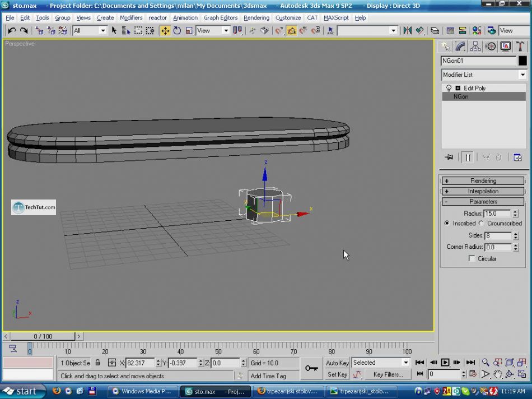Expand the Edit Poly plus box
The width and height of the screenshot is (532, 399).
point(458,88)
